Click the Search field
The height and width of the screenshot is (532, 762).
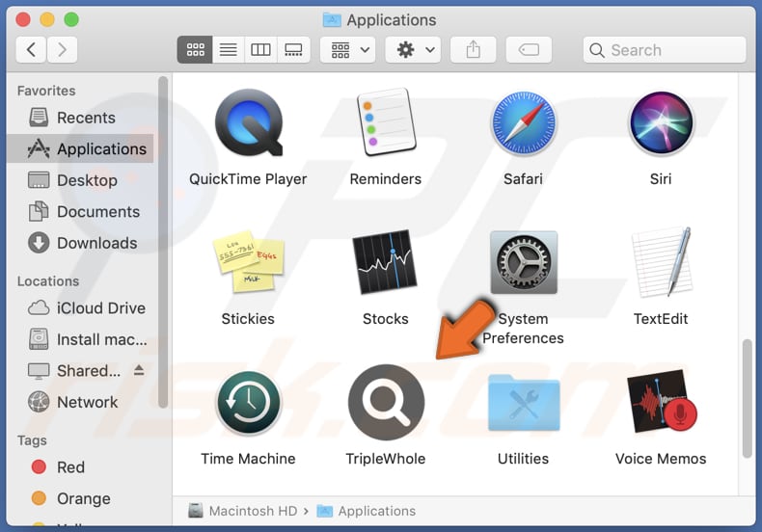point(665,50)
